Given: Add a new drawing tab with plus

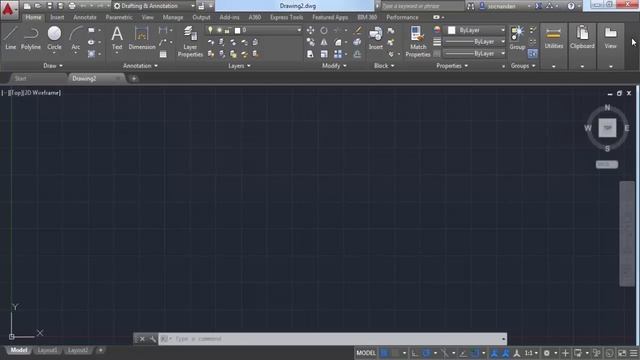Looking at the screenshot, I should (x=134, y=78).
